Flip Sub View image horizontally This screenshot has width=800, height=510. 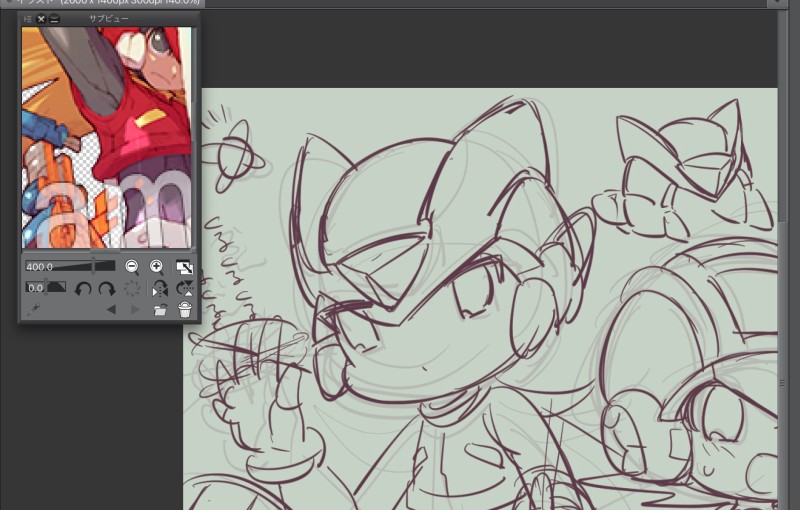click(160, 289)
